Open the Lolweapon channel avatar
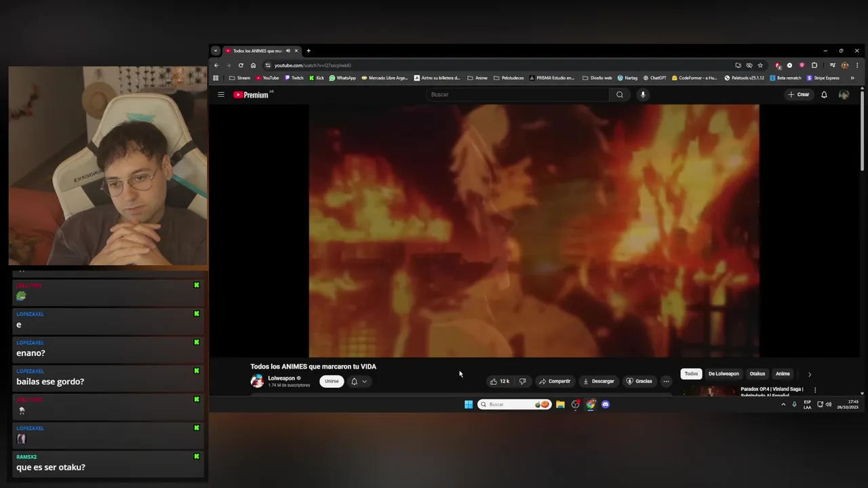This screenshot has height=488, width=868. click(x=257, y=382)
